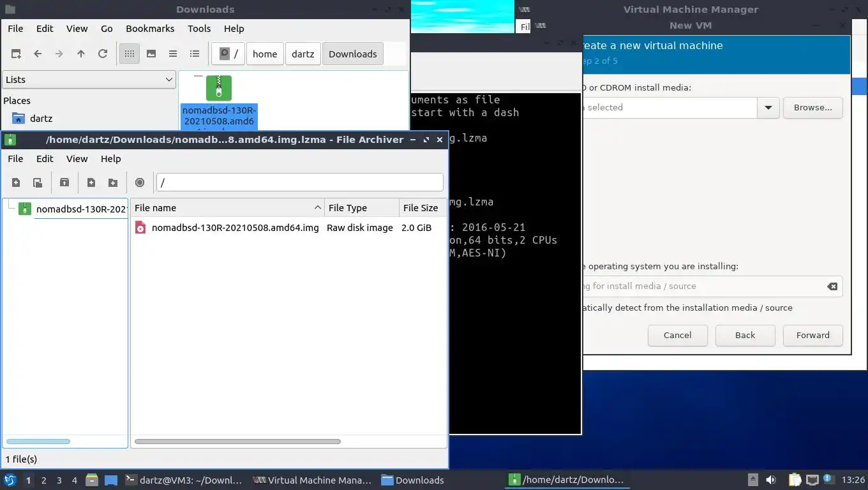868x490 pixels.
Task: Sort by File Type column header
Action: (361, 208)
